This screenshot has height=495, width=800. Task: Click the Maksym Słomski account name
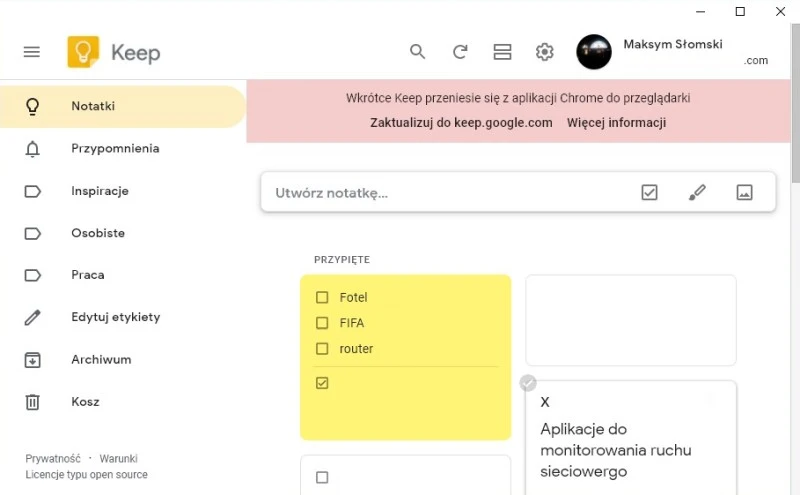click(x=672, y=44)
